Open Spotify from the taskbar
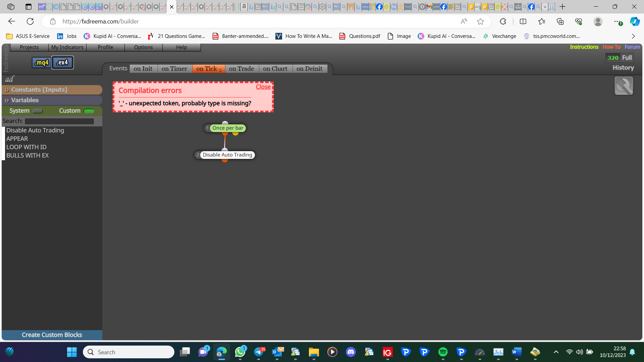 [x=443, y=352]
